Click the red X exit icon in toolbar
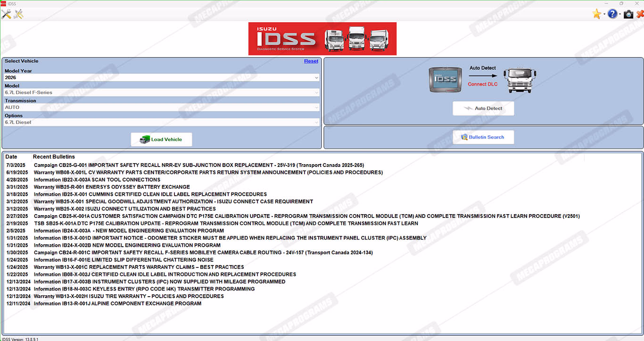The height and width of the screenshot is (341, 644). pyautogui.click(x=640, y=14)
